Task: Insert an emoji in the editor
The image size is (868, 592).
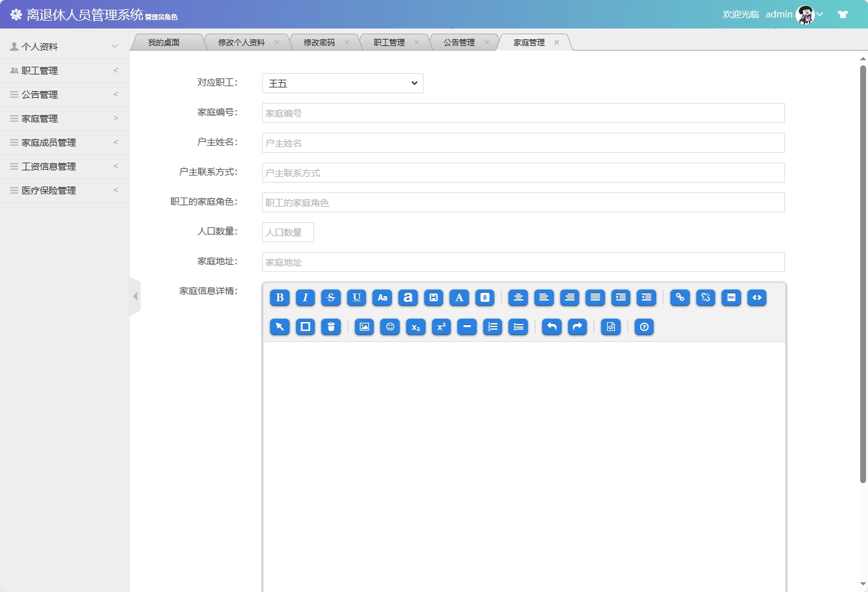Action: 389,327
